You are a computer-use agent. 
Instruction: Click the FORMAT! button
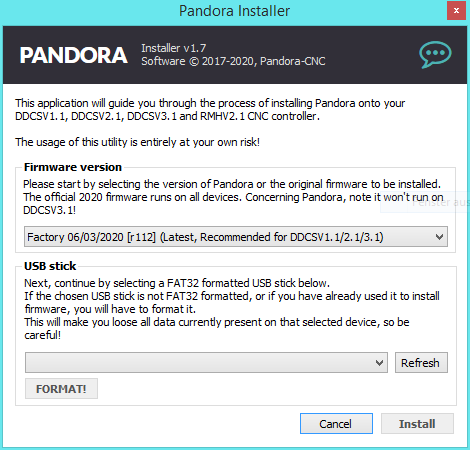pyautogui.click(x=61, y=389)
